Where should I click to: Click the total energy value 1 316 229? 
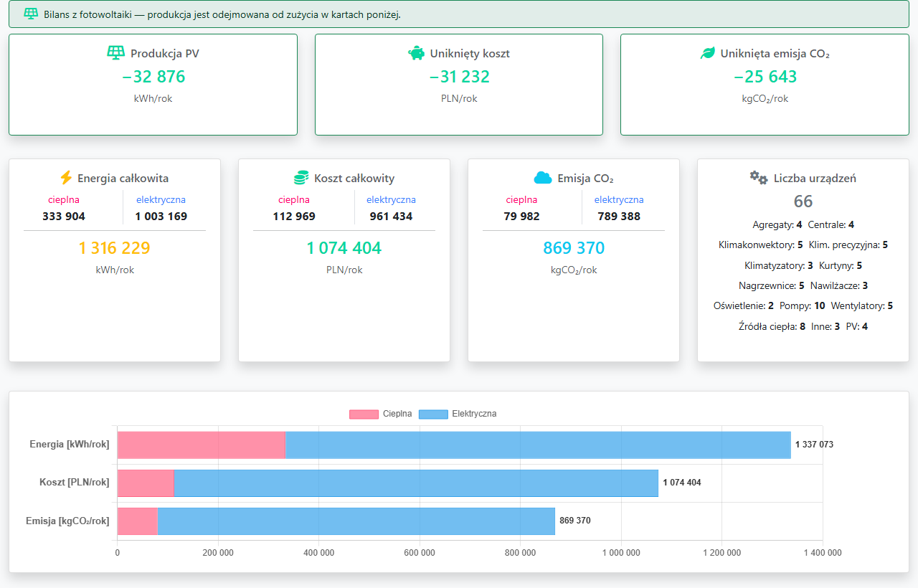tap(115, 248)
